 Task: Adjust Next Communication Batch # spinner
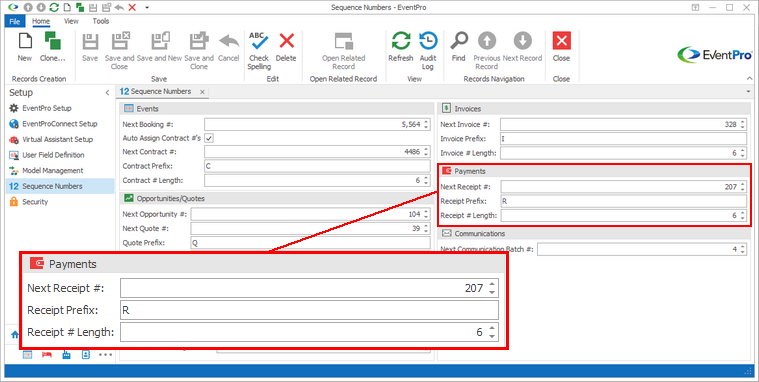pos(743,249)
